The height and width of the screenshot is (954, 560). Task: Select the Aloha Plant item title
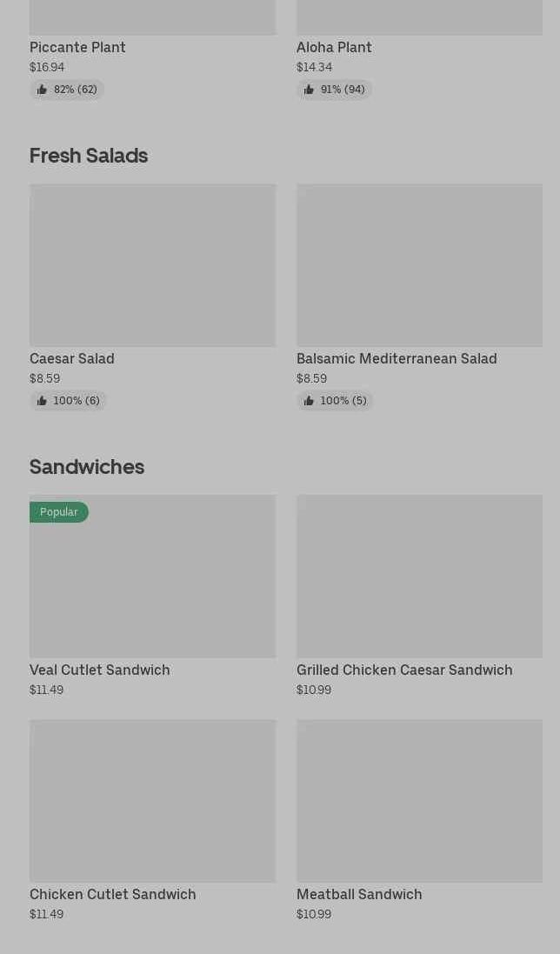tap(335, 48)
